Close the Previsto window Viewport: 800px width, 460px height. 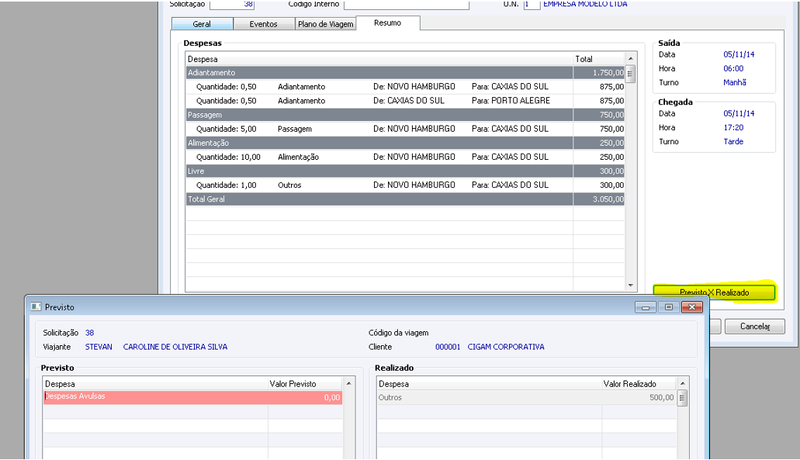[x=692, y=307]
